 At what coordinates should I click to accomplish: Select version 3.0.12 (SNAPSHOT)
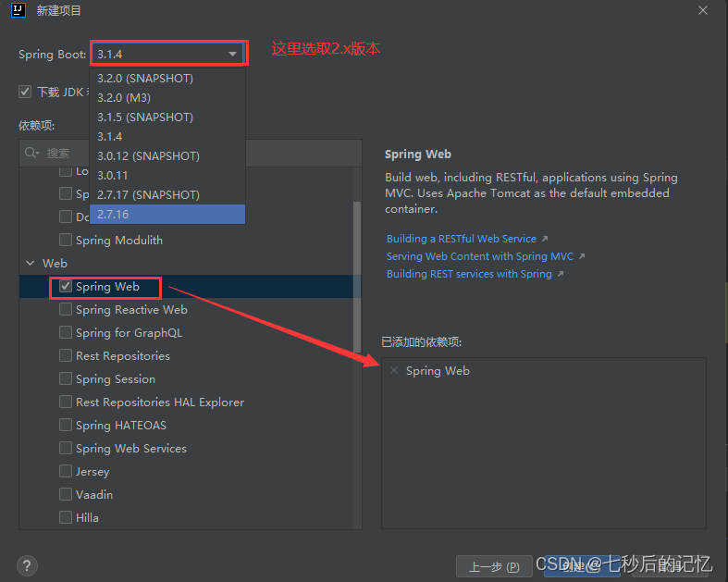point(167,156)
